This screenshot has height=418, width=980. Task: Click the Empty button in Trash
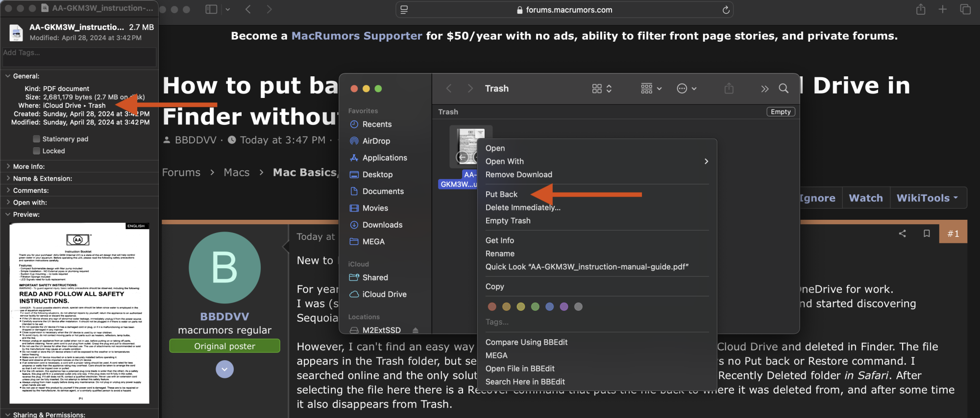pos(781,112)
